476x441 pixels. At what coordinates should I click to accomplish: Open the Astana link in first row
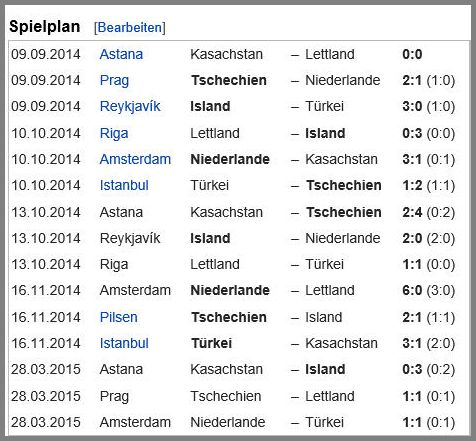[x=121, y=54]
